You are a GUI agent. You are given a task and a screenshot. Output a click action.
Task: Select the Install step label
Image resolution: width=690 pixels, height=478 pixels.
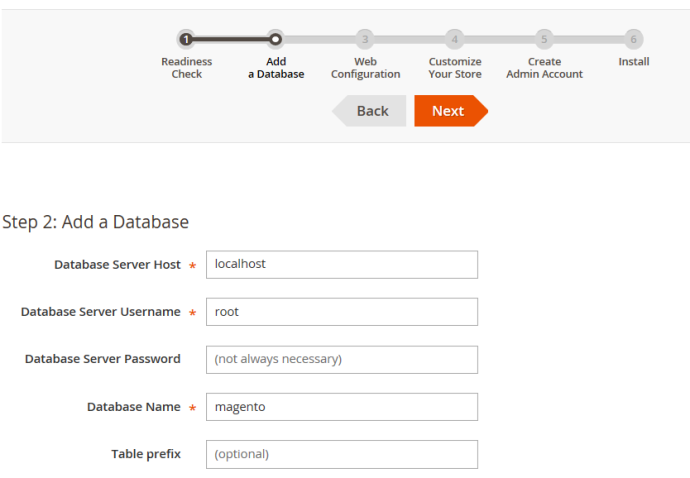(x=633, y=62)
